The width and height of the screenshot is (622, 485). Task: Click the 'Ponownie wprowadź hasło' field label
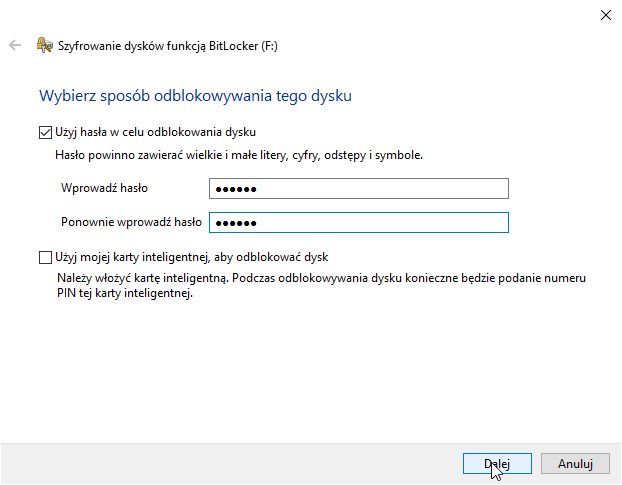131,222
